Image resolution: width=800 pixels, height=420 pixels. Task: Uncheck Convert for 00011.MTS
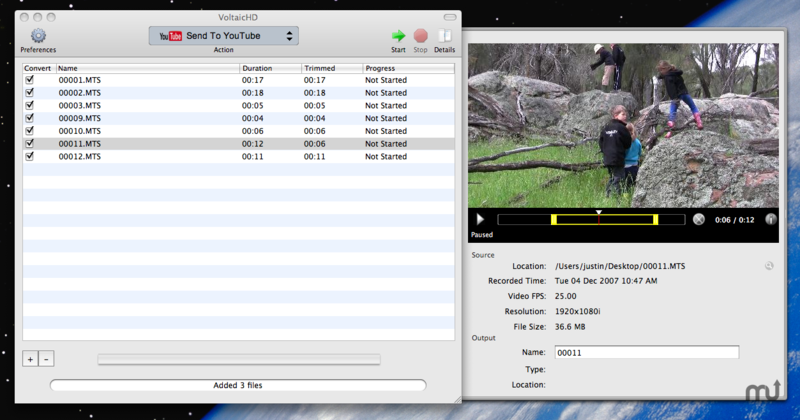30,143
